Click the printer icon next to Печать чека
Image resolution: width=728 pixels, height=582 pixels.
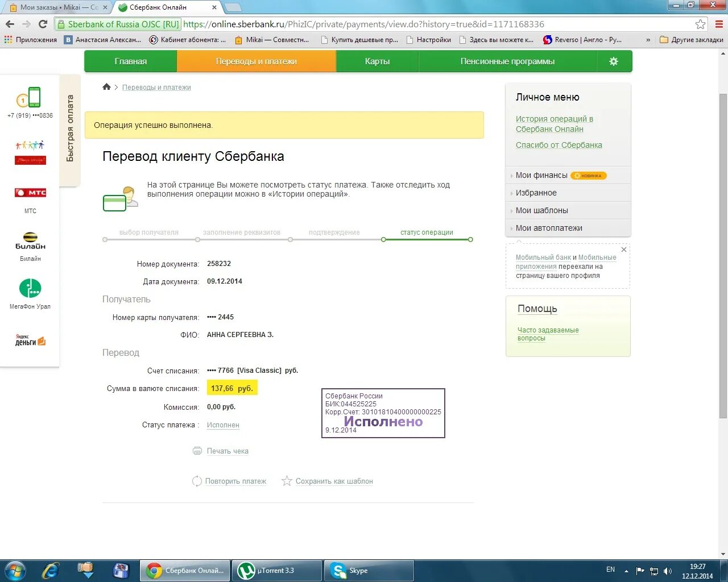pyautogui.click(x=197, y=451)
